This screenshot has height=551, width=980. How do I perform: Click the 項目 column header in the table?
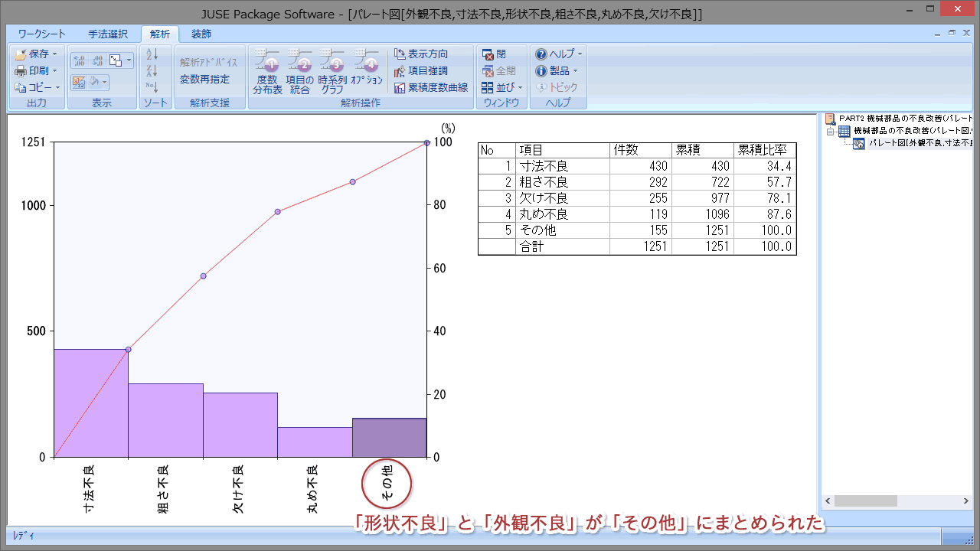coord(563,150)
